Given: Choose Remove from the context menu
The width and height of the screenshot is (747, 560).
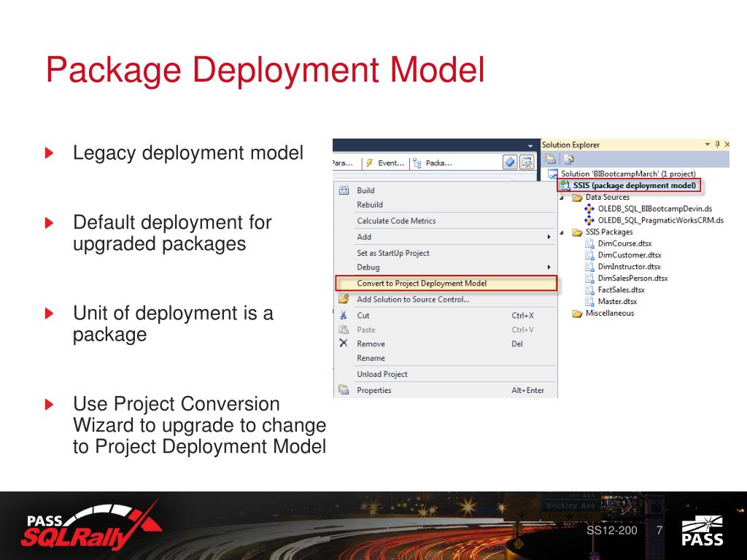Looking at the screenshot, I should point(446,343).
